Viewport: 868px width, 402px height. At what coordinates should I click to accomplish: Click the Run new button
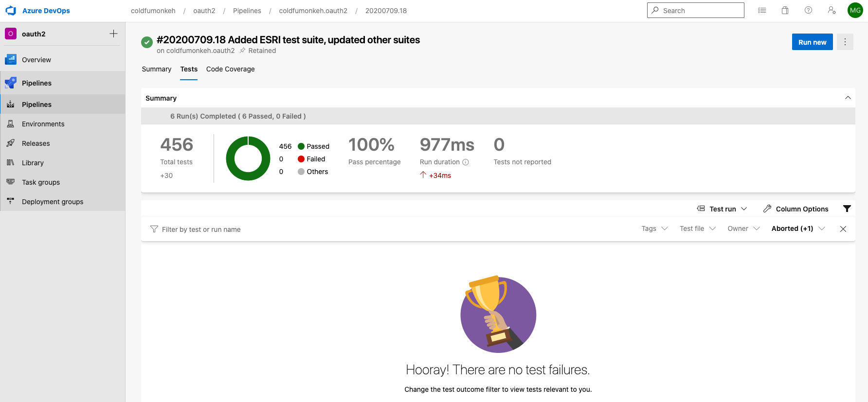coord(812,42)
